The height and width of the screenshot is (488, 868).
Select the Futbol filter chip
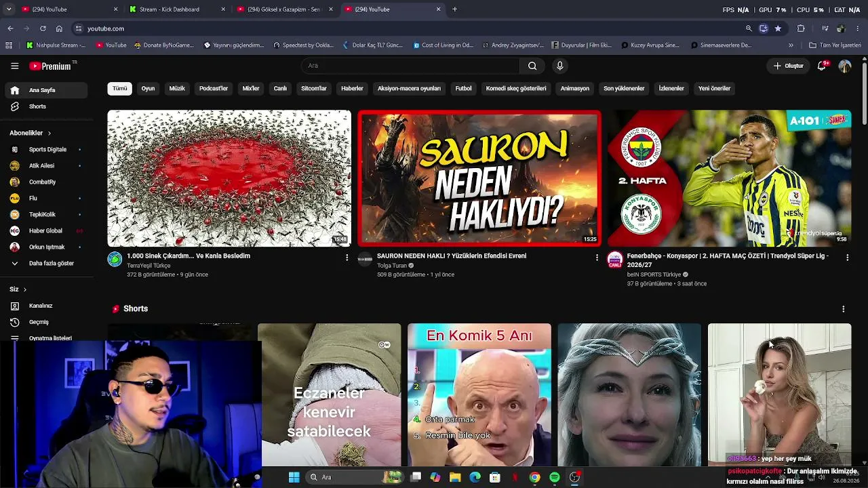coord(463,89)
